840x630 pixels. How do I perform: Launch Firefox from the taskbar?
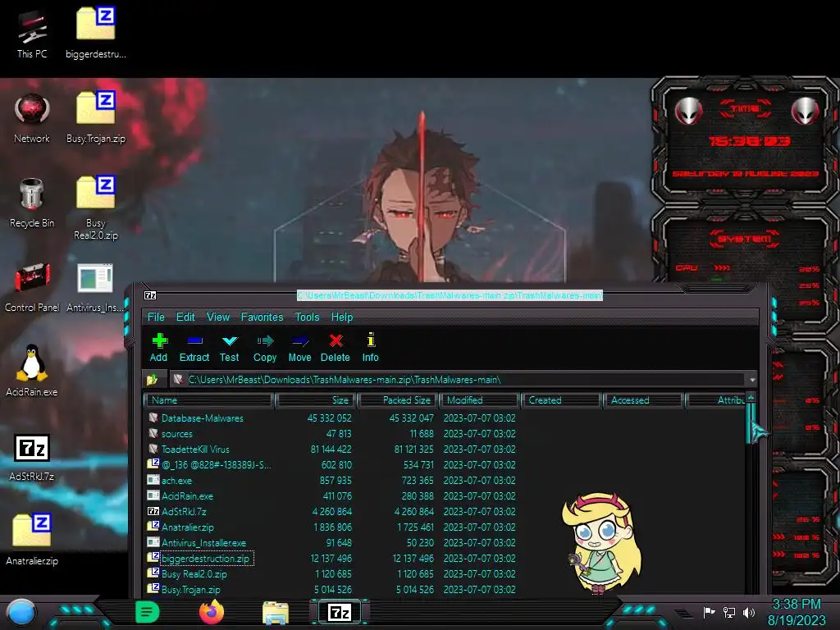(212, 612)
